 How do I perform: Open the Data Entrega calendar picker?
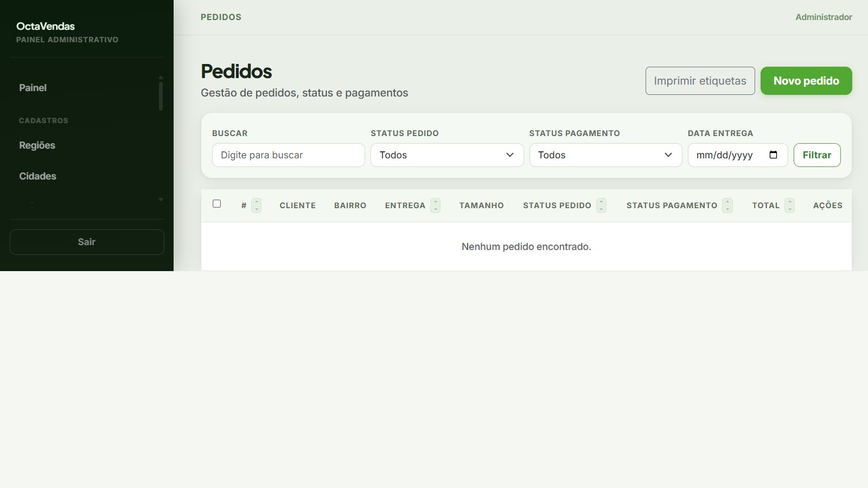[774, 155]
